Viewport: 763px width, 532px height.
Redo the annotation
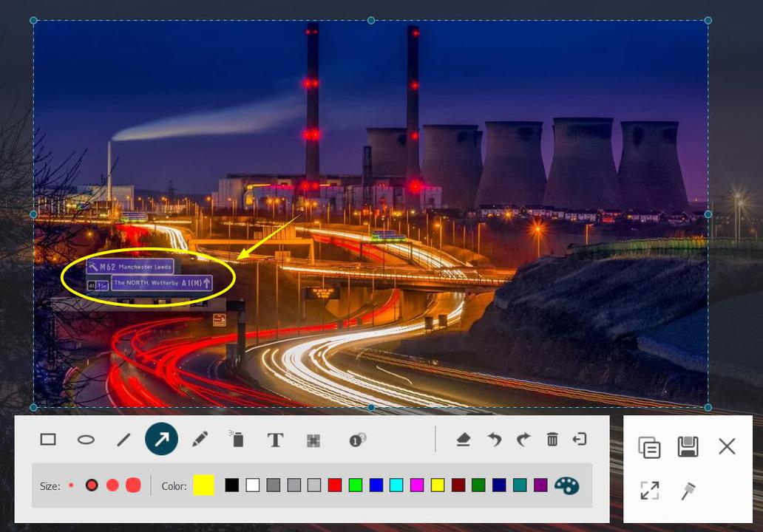(523, 440)
